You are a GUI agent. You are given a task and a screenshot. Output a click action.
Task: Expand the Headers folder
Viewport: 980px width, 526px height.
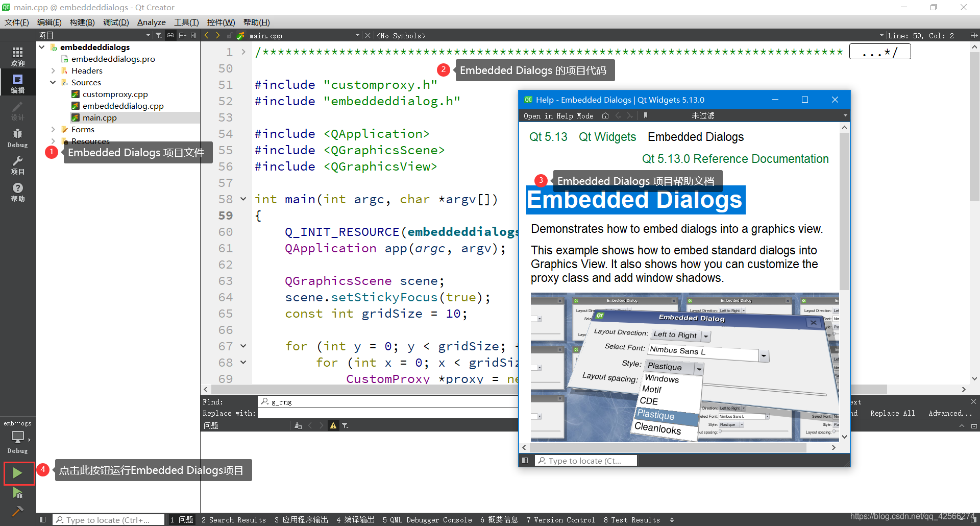point(53,70)
